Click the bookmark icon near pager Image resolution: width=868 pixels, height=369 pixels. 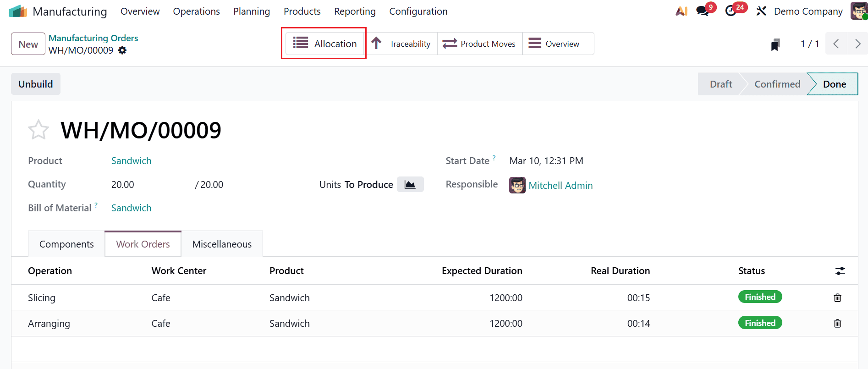pos(775,44)
